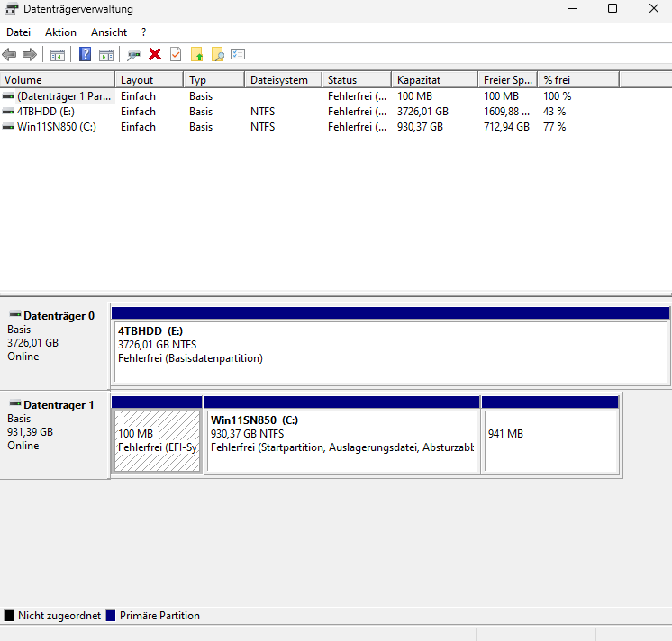Click the 100 % free cell
The image size is (672, 641).
point(557,96)
